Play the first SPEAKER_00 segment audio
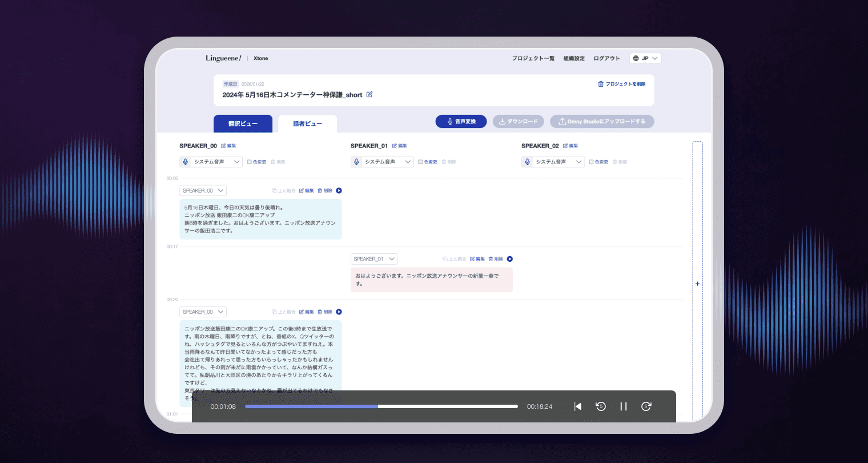 click(x=339, y=191)
